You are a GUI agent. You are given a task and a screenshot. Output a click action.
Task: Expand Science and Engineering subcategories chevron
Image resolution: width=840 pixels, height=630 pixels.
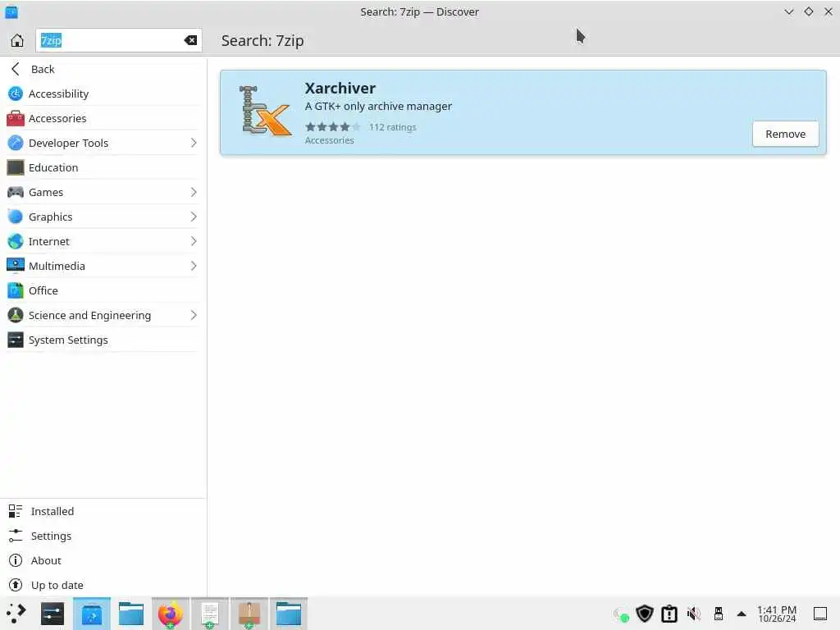point(194,315)
